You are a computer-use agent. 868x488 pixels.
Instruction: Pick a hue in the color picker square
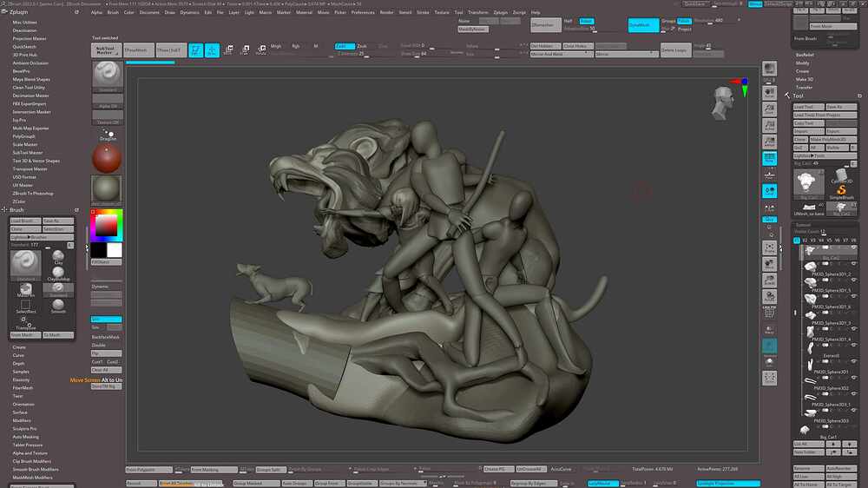(x=106, y=225)
